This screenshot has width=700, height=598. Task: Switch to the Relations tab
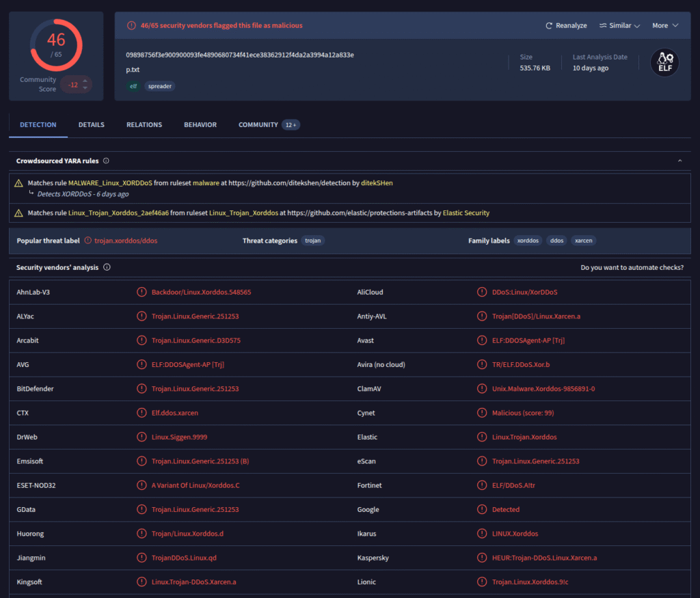(144, 125)
